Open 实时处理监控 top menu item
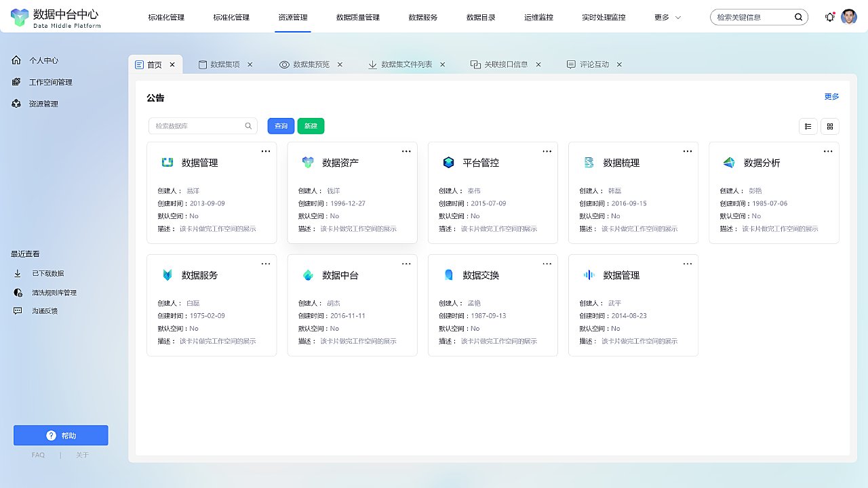 [604, 18]
